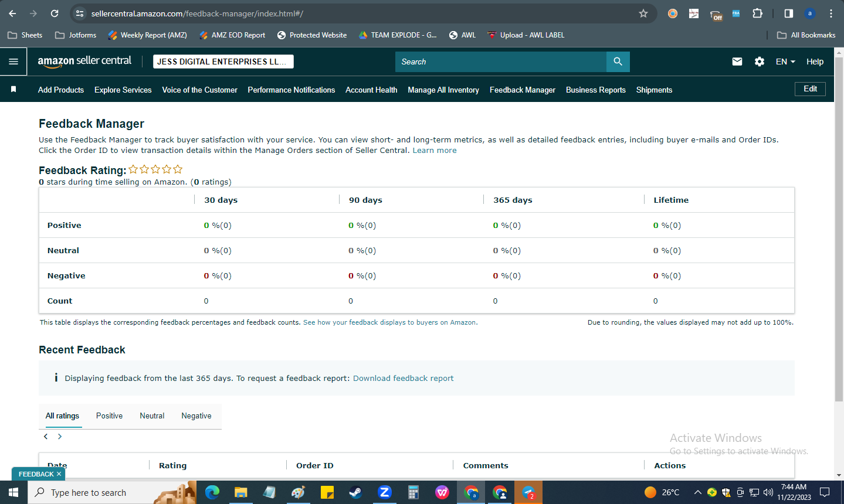This screenshot has height=504, width=844.
Task: Open Chrome's three-dot menu
Action: [x=831, y=13]
